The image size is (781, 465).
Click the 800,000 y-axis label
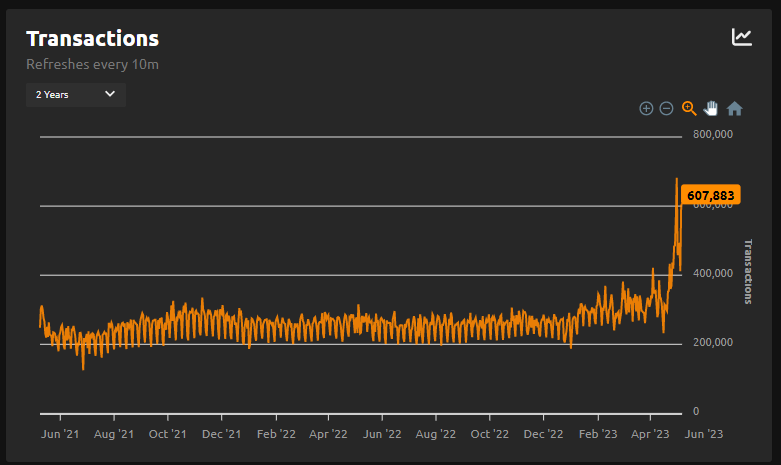coord(713,134)
